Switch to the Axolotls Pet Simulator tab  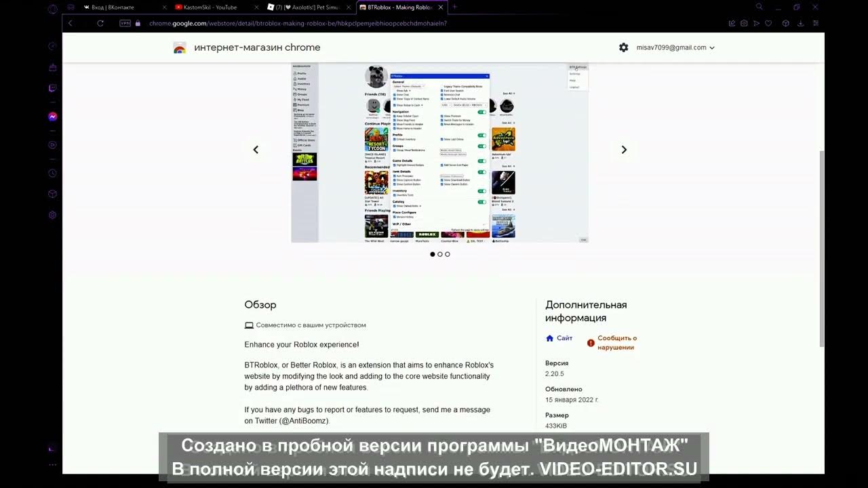pos(309,7)
